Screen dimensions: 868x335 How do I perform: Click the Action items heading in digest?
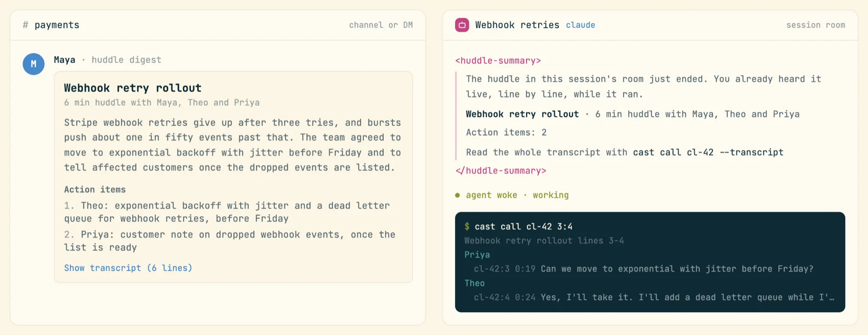pyautogui.click(x=95, y=190)
